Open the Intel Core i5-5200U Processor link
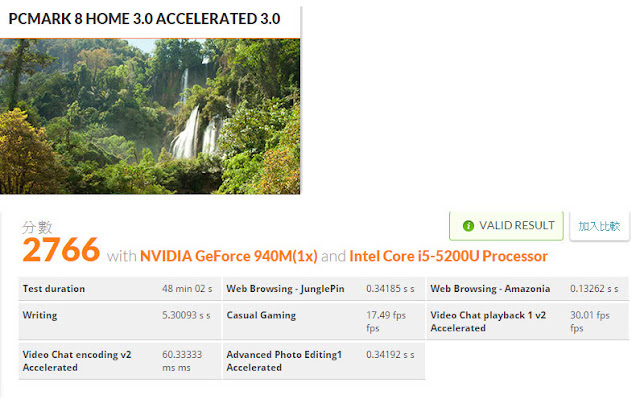640x399 pixels. [x=448, y=256]
